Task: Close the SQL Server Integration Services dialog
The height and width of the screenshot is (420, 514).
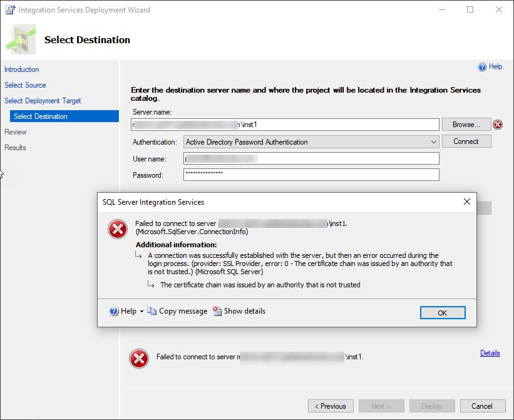Action: (467, 202)
